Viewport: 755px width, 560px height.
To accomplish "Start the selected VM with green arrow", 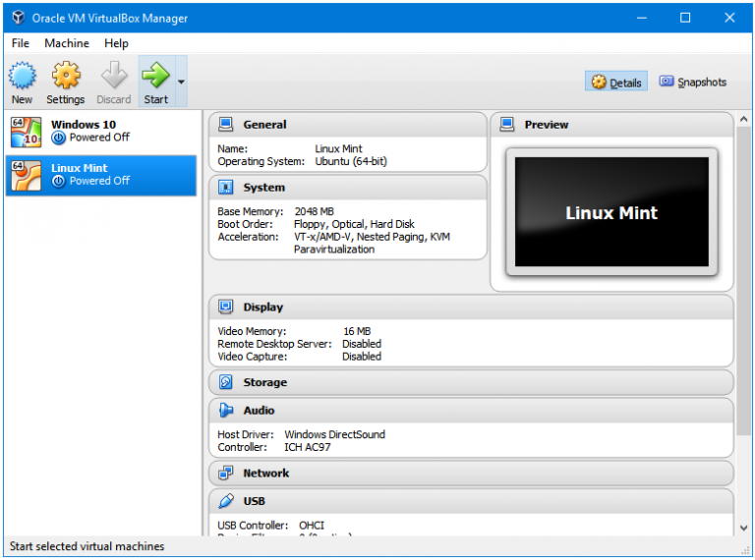I will point(156,76).
